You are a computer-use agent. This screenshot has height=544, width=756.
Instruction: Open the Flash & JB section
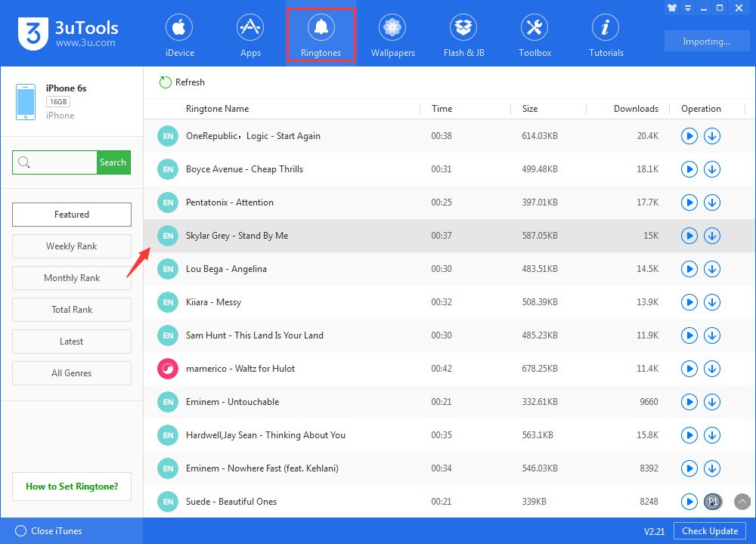click(464, 35)
